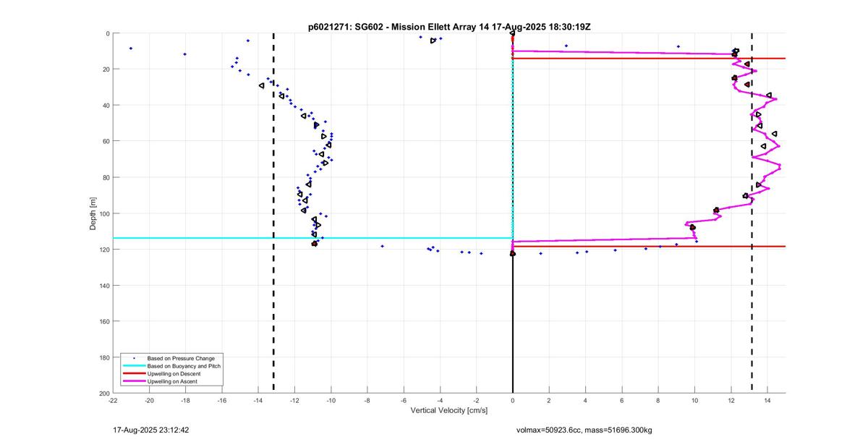Image resolution: width=868 pixels, height=442 pixels.
Task: Click the '-2' velocity axis tick label
Action: [x=476, y=400]
